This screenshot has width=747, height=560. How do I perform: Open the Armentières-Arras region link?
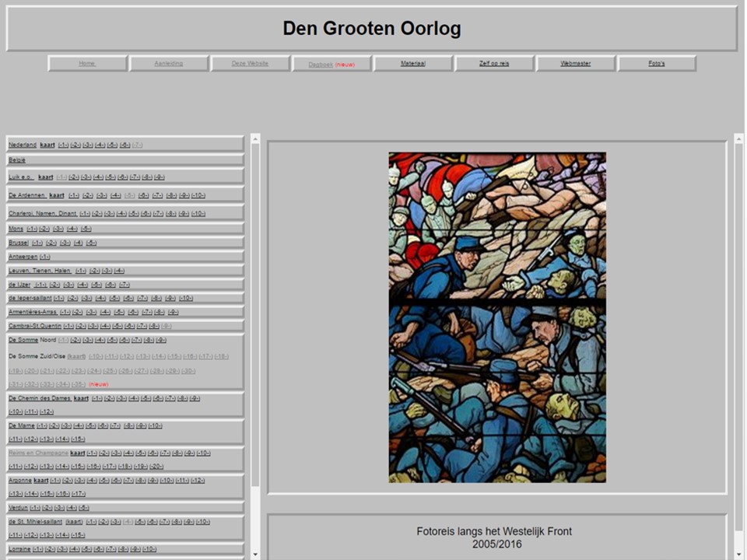click(33, 312)
